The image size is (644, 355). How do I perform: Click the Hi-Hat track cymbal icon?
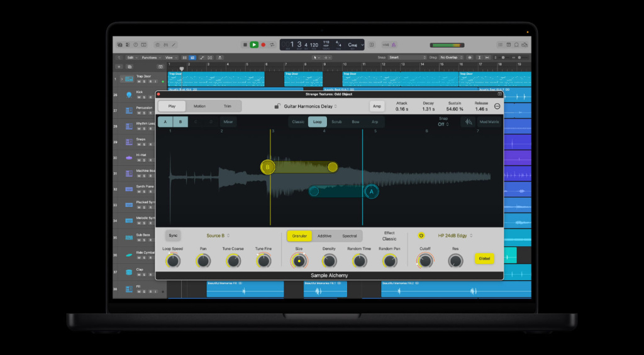coord(129,158)
